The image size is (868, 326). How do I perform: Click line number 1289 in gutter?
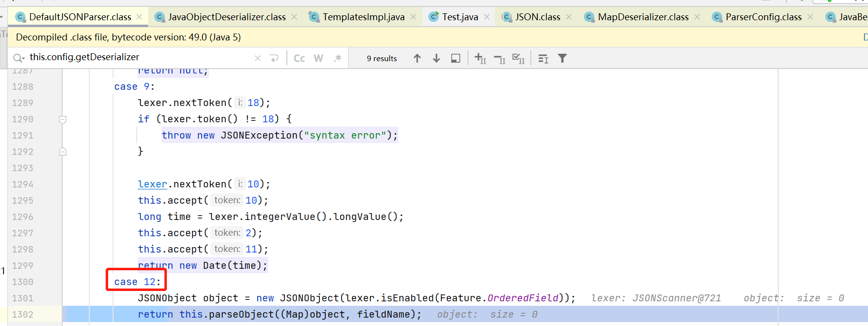(x=23, y=103)
